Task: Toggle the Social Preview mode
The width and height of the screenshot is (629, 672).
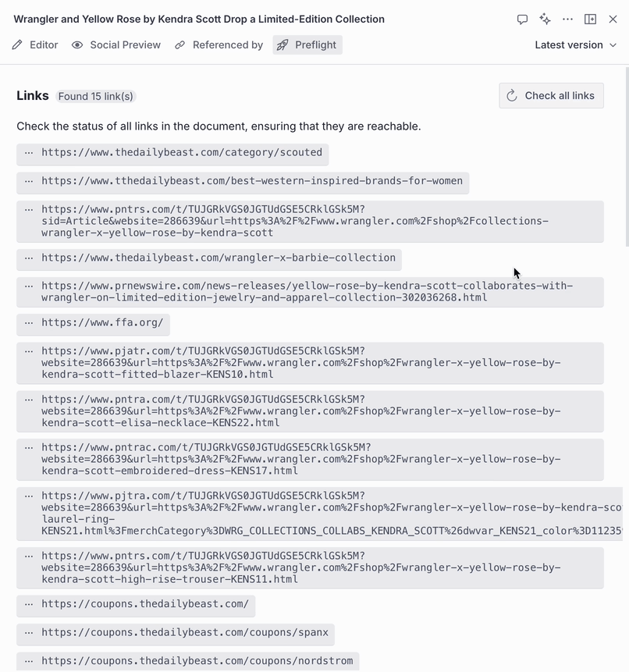Action: click(x=115, y=45)
